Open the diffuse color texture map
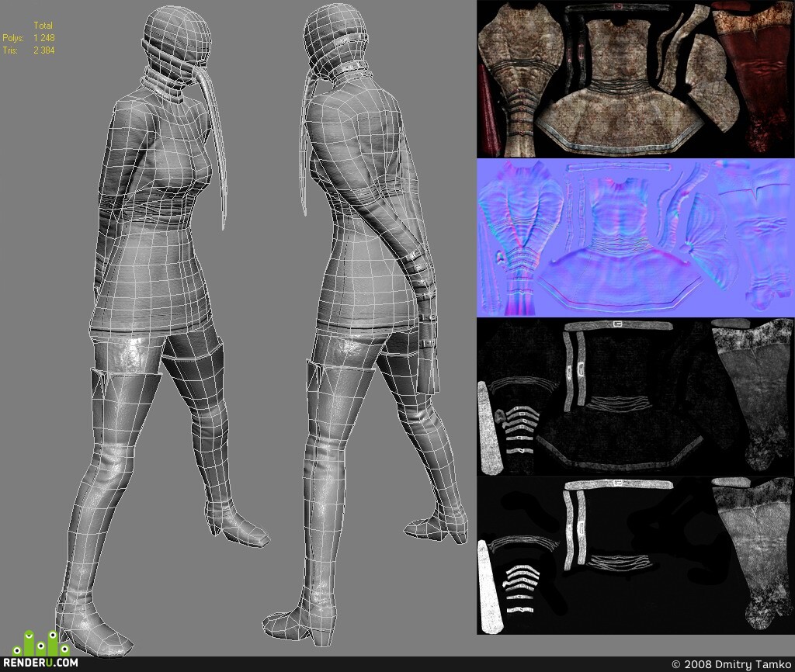The image size is (795, 672). 636,78
